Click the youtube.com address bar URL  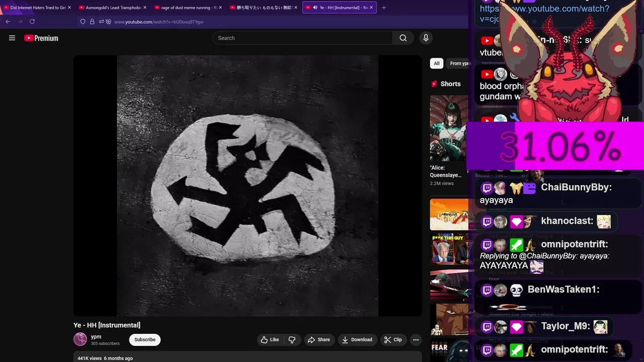pos(159,22)
